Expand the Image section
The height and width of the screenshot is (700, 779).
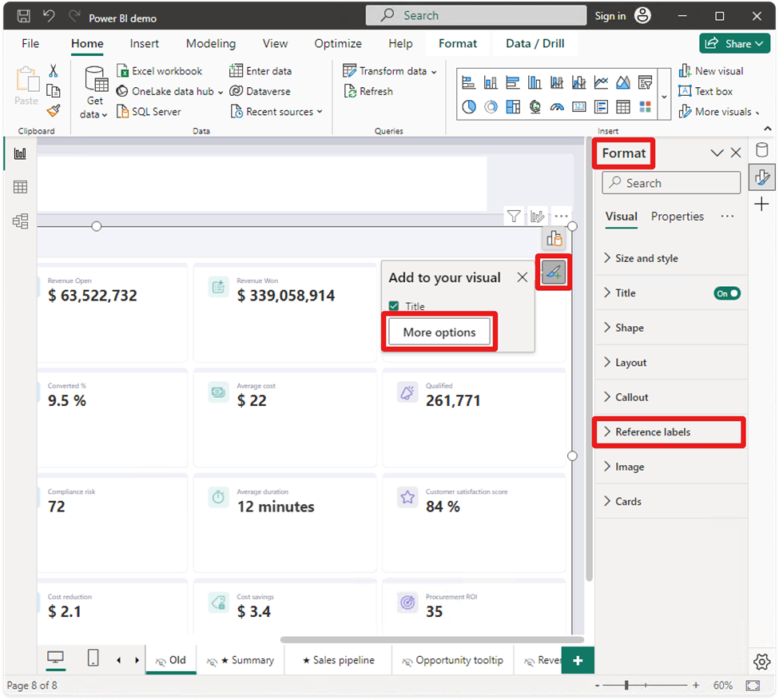click(x=670, y=467)
